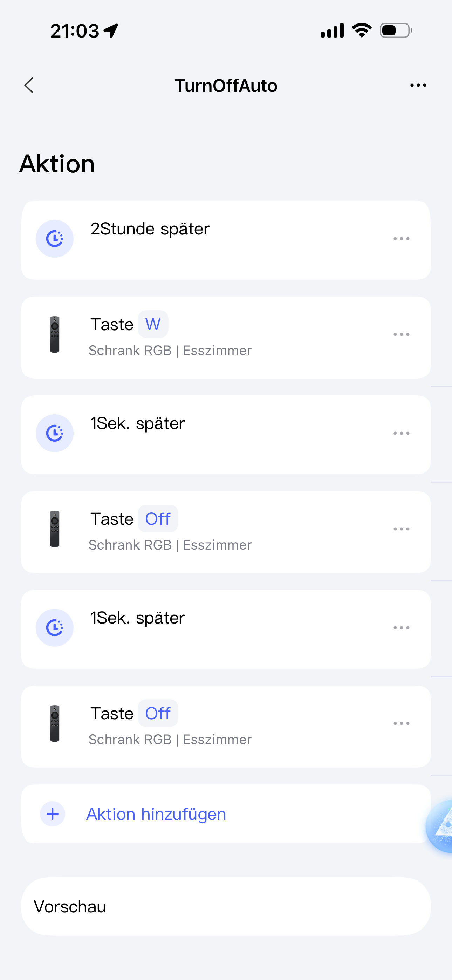Open options for the second 1Sek. später delay
The width and height of the screenshot is (452, 980).
[402, 628]
